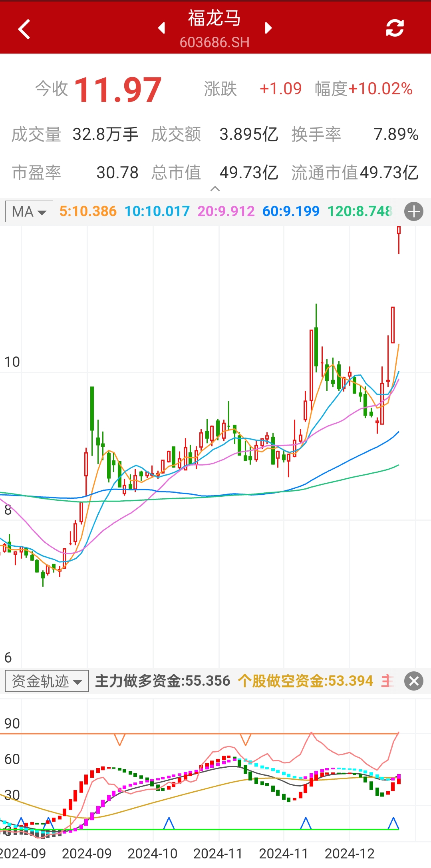This screenshot has width=431, height=868.
Task: Go to next stock with right triangle
Action: coord(268,28)
